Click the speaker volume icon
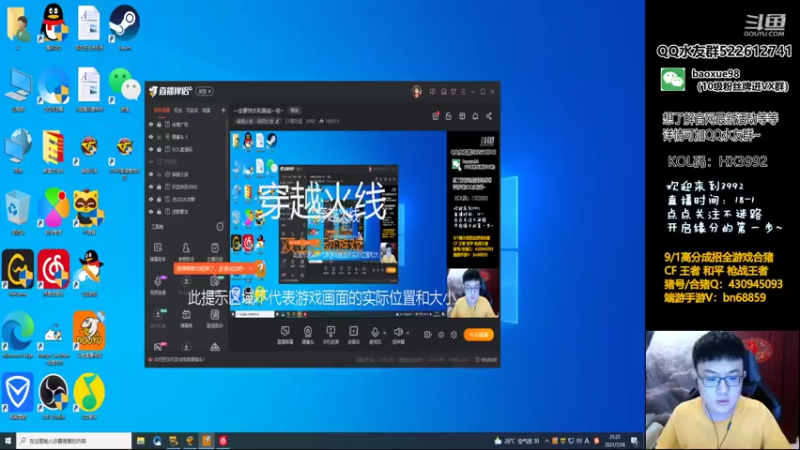Screen dimensions: 800x450 point(398,332)
